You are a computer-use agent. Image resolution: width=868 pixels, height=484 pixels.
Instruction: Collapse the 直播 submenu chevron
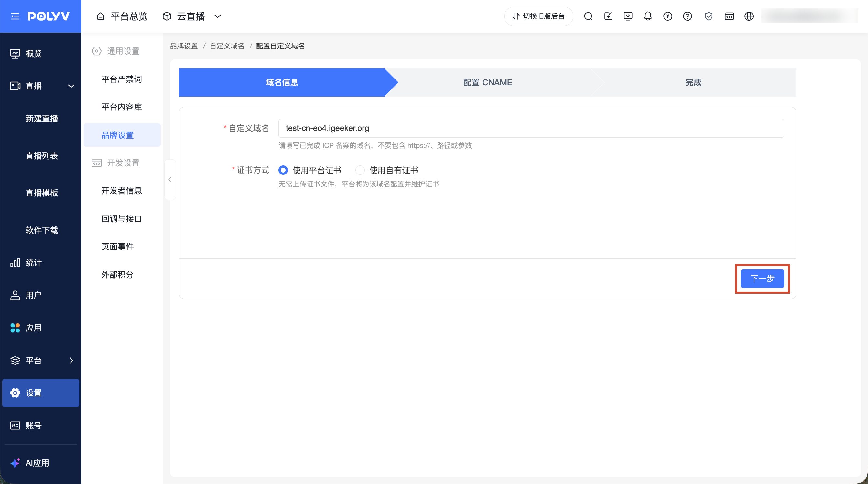pyautogui.click(x=71, y=86)
